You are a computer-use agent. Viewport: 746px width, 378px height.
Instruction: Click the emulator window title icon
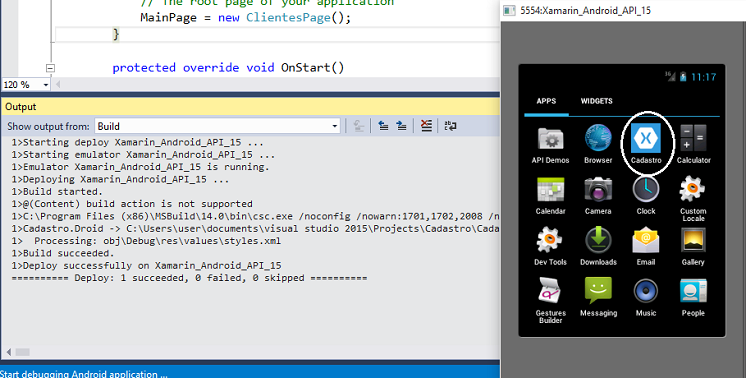click(x=510, y=10)
